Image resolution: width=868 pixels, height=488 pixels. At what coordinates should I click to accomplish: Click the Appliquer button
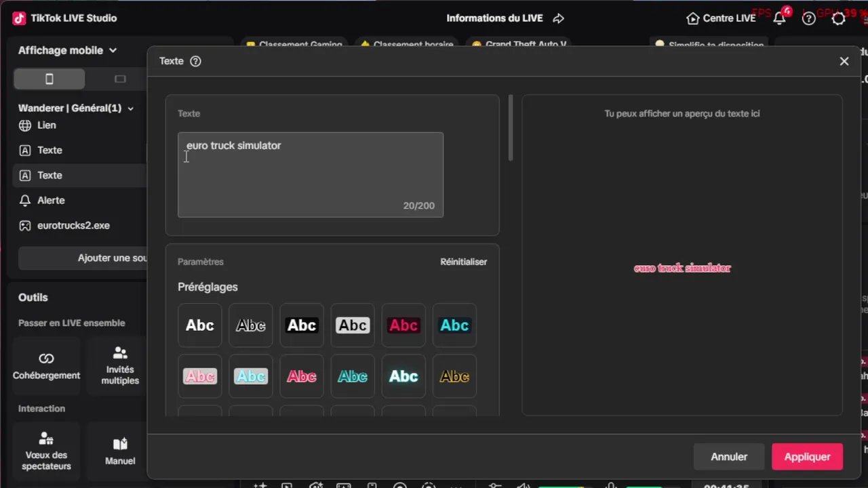point(807,457)
